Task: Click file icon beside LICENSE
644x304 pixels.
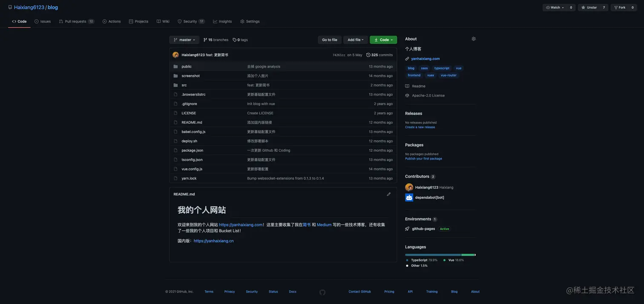Action: pyautogui.click(x=175, y=113)
